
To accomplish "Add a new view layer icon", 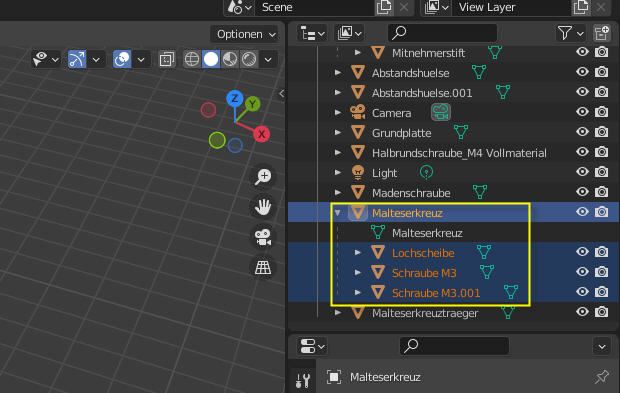I will (x=581, y=7).
